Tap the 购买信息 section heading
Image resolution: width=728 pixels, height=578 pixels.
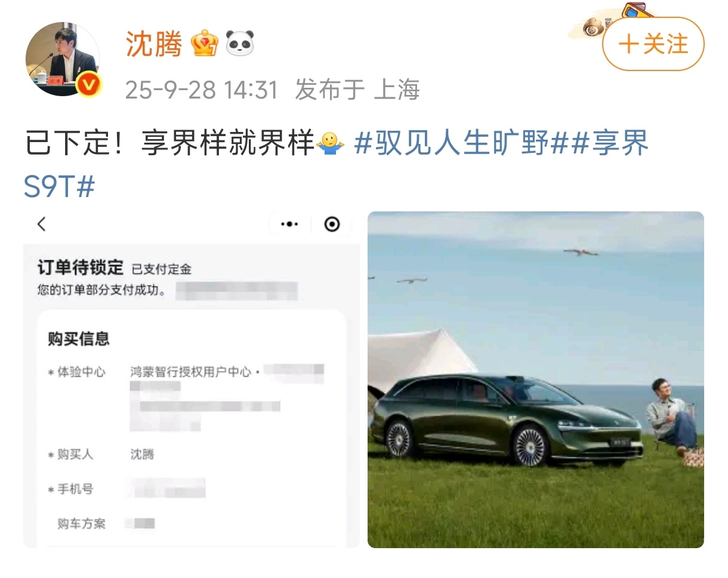tap(79, 339)
